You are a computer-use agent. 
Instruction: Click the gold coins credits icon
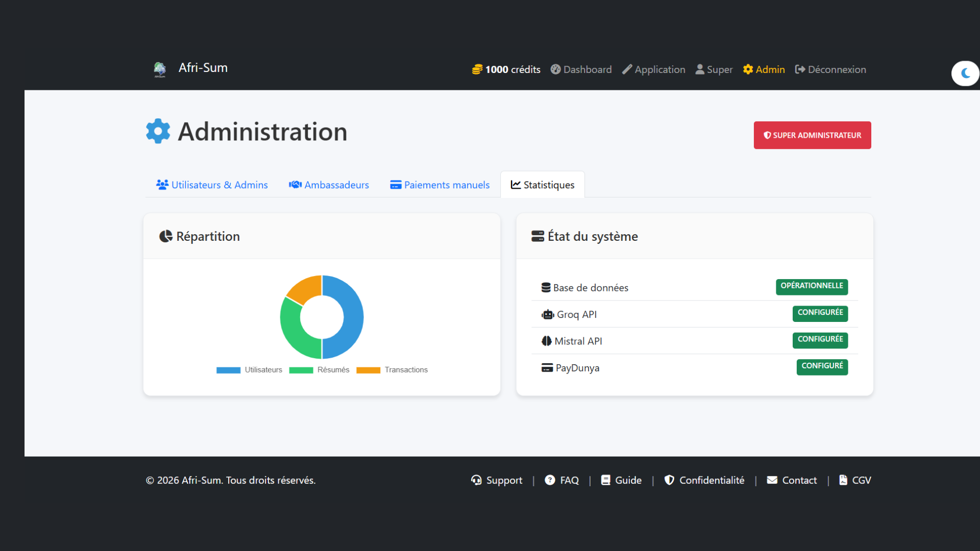click(x=477, y=69)
